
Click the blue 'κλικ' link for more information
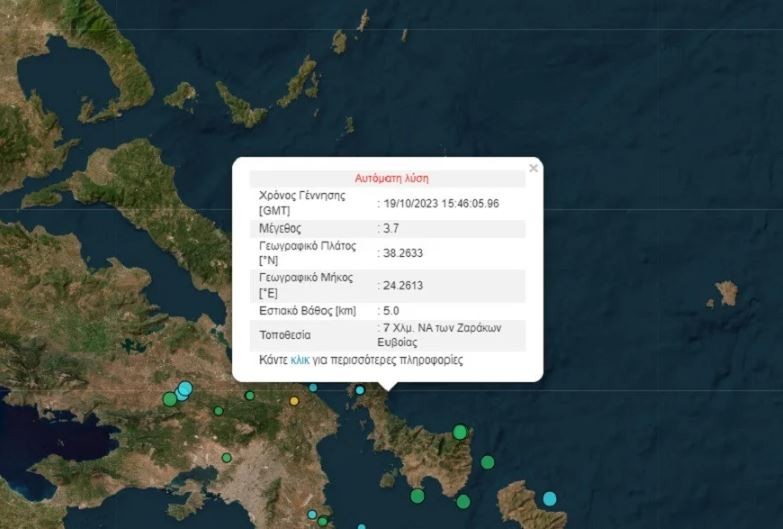click(300, 360)
